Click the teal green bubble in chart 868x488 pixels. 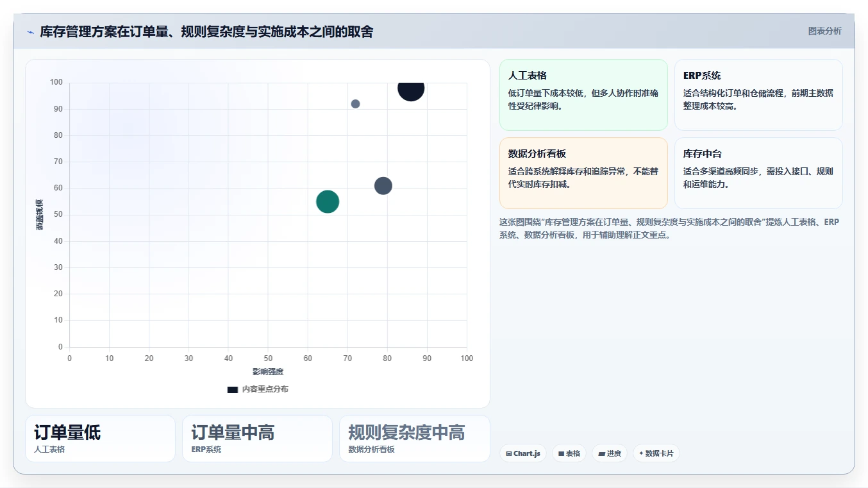click(328, 202)
